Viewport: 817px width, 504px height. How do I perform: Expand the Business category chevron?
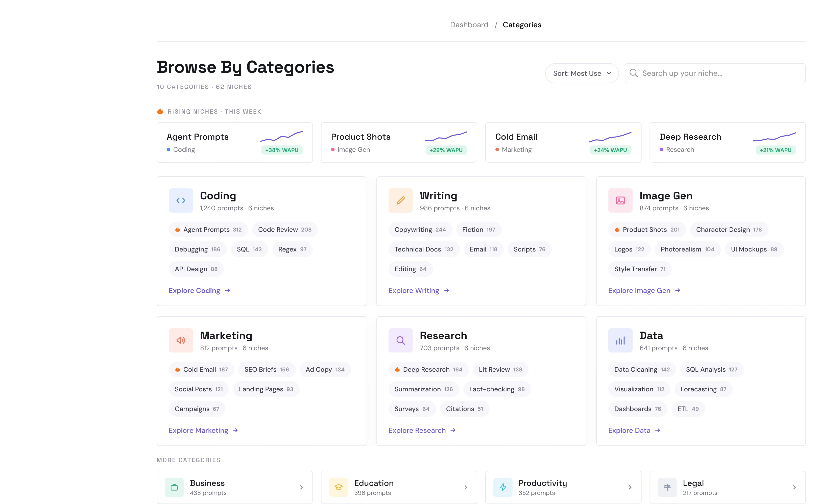[301, 487]
